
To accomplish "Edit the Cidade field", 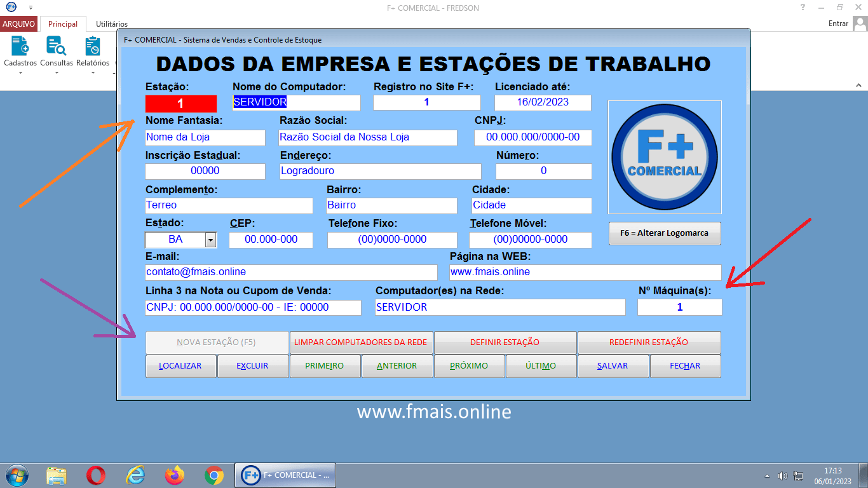I will click(532, 206).
